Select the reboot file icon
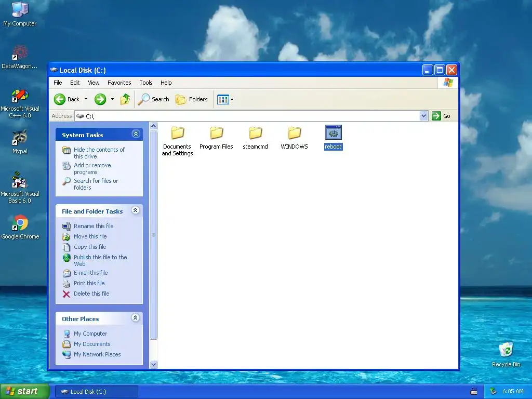The height and width of the screenshot is (399, 532). [x=333, y=132]
